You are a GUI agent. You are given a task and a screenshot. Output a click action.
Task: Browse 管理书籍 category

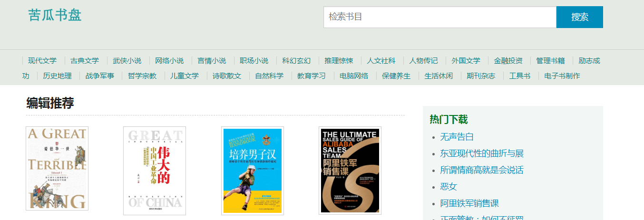[550, 61]
